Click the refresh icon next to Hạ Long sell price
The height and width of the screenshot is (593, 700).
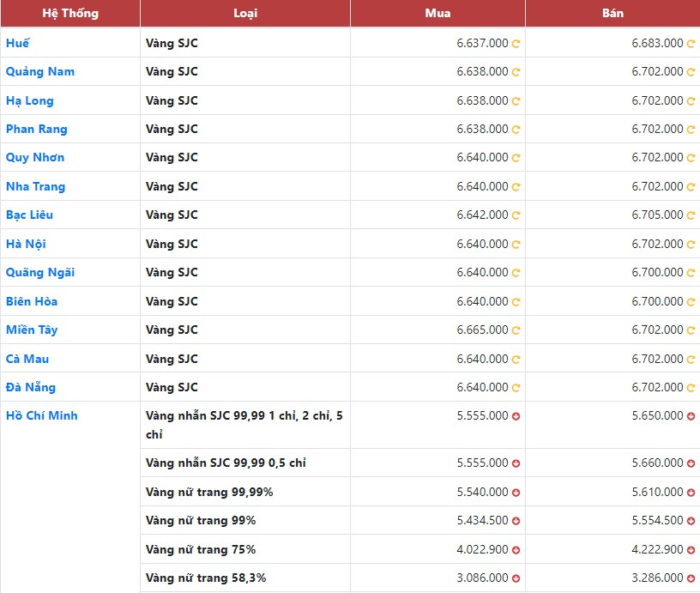click(x=691, y=101)
